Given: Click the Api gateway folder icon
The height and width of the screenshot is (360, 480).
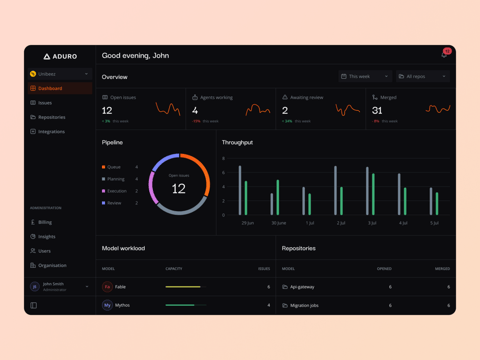Looking at the screenshot, I should click(285, 287).
